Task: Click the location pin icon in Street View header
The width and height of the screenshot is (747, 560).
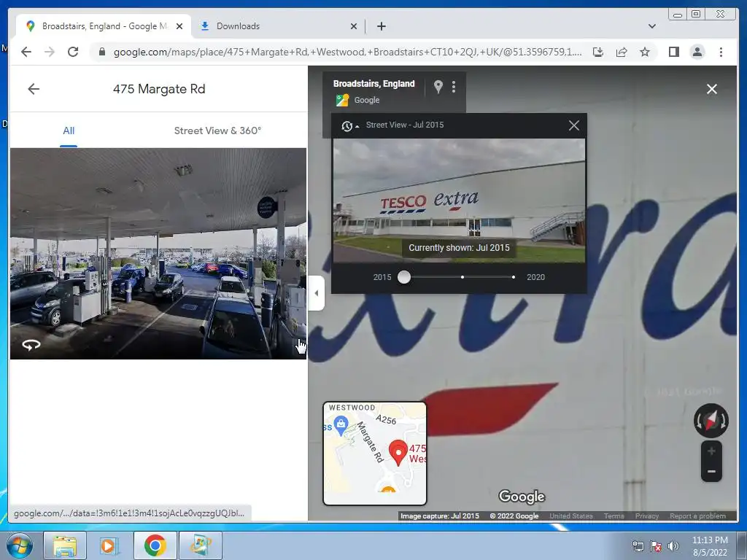Action: (438, 87)
